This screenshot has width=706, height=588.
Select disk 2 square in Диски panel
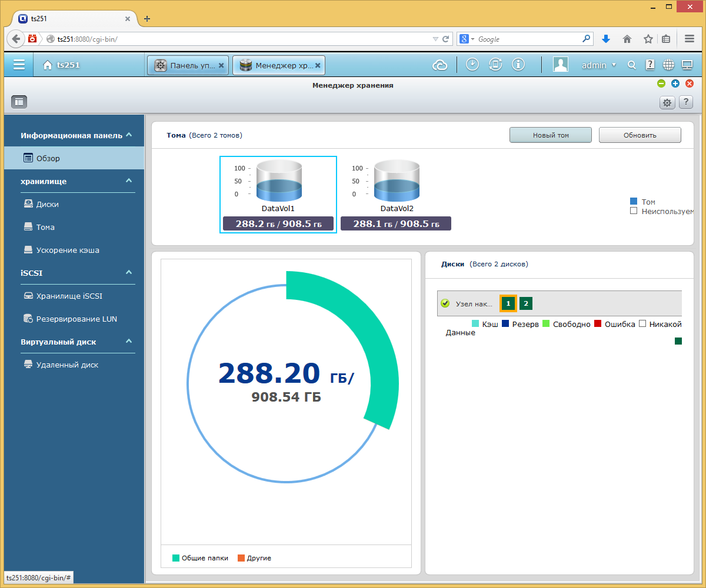click(x=526, y=303)
